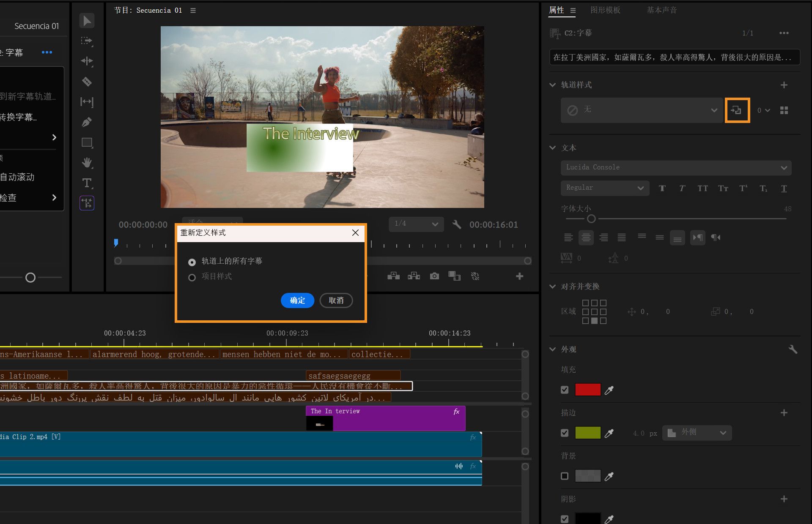Collapse the appearance section
Screen dimensions: 812x524
552,349
